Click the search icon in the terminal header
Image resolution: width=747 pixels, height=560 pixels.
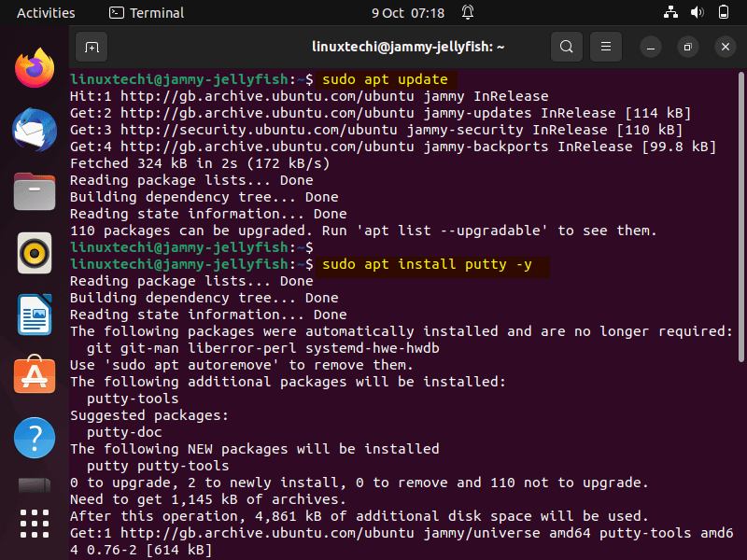coord(567,46)
